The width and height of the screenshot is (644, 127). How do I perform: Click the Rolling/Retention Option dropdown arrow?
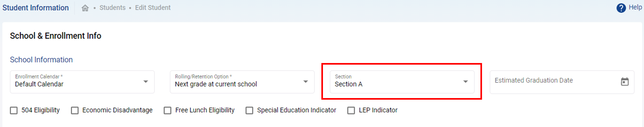pyautogui.click(x=306, y=82)
